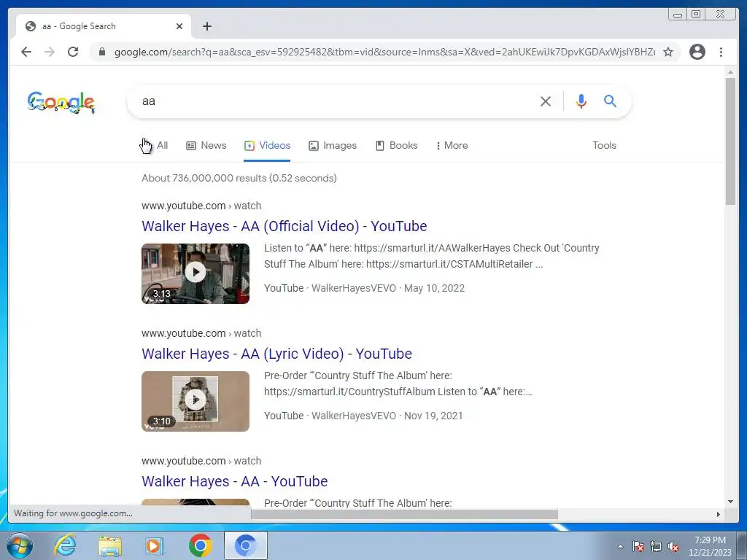Open Windows Explorer from the taskbar
The image size is (747, 560).
pos(110,546)
